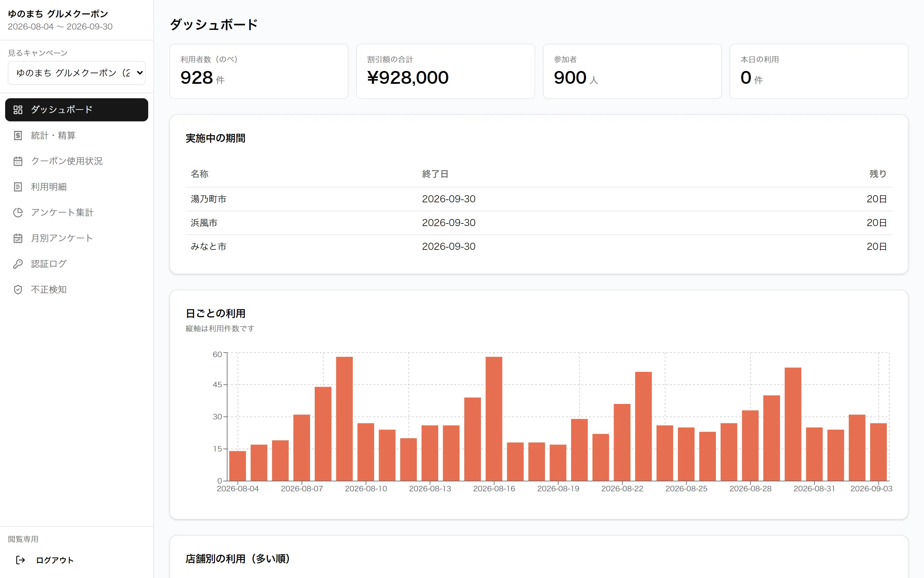This screenshot has height=578, width=924.
Task: Click the 不正検知 shield icon
Action: (x=18, y=289)
